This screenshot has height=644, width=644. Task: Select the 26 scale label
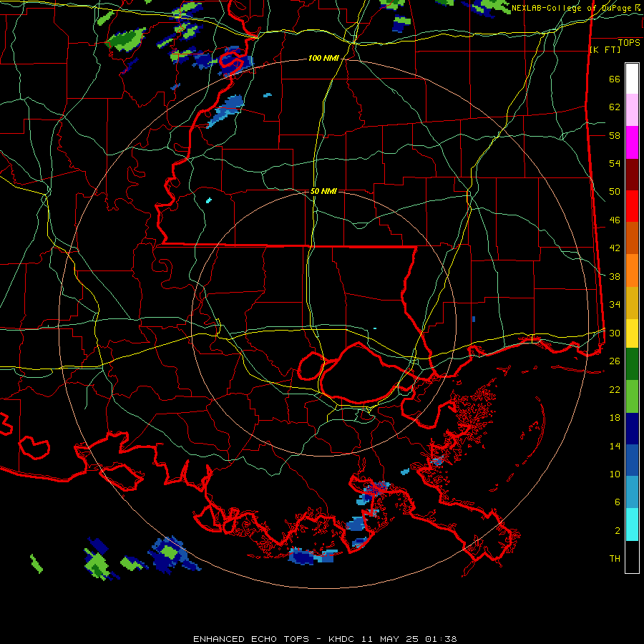[x=615, y=361]
